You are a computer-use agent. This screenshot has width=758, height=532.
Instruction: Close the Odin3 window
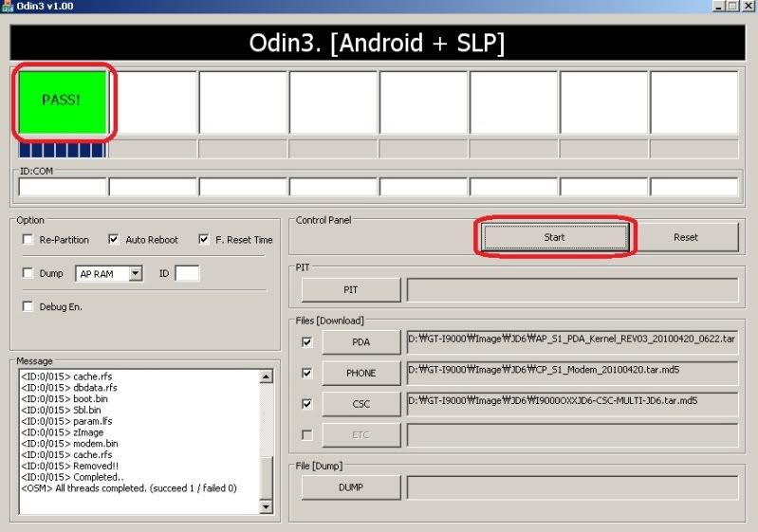tap(748, 7)
